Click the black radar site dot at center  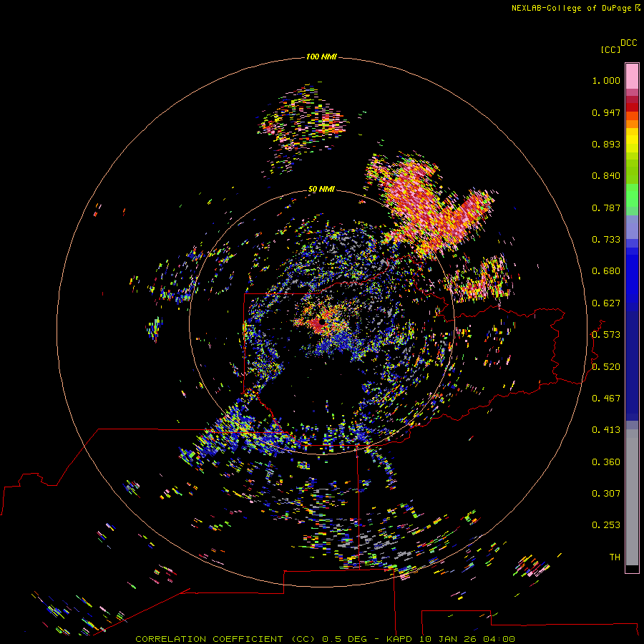pos(322,321)
